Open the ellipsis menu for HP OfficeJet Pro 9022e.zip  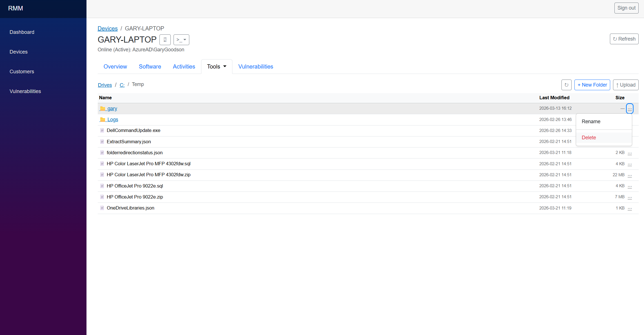(630, 197)
